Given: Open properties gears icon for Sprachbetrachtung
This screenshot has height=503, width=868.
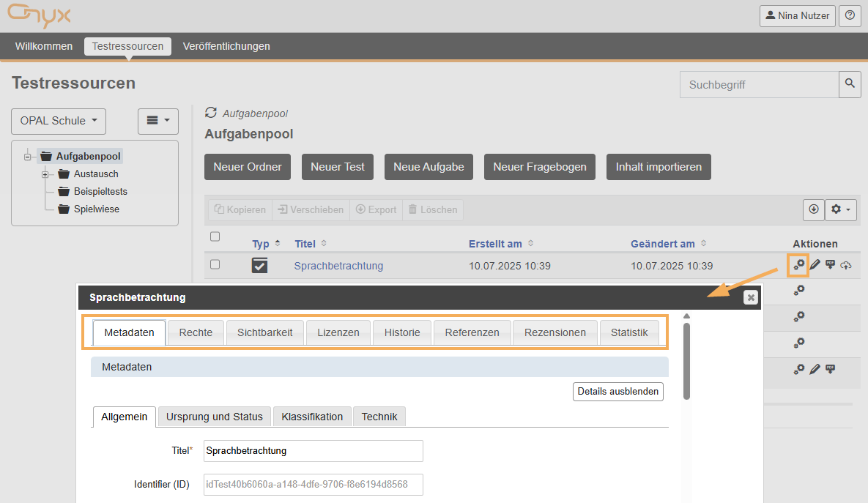Looking at the screenshot, I should pos(798,264).
